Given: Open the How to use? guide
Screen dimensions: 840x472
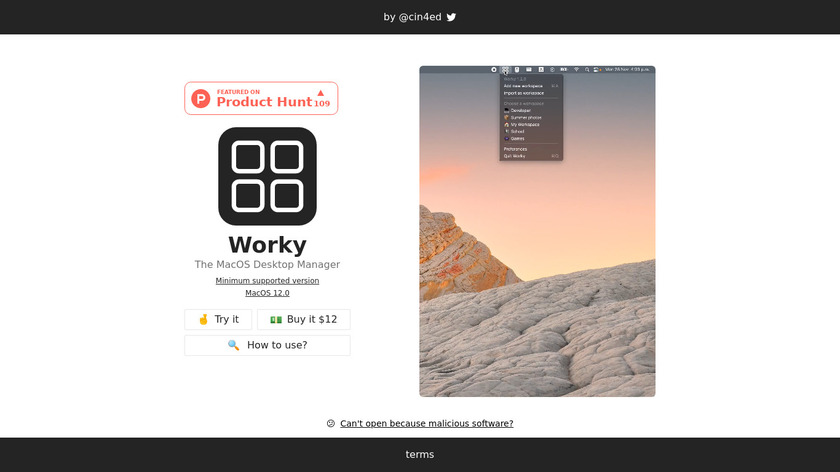Looking at the screenshot, I should [x=267, y=345].
